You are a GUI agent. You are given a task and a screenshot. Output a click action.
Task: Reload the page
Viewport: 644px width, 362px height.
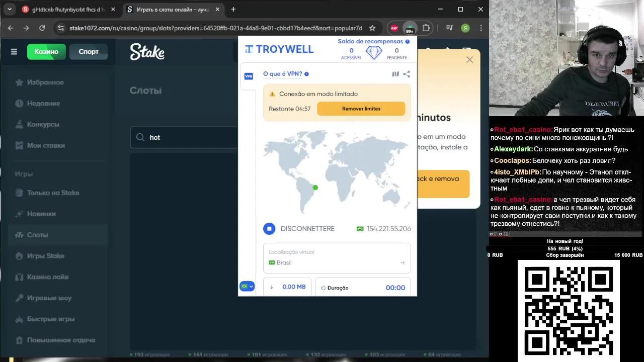pyautogui.click(x=42, y=28)
